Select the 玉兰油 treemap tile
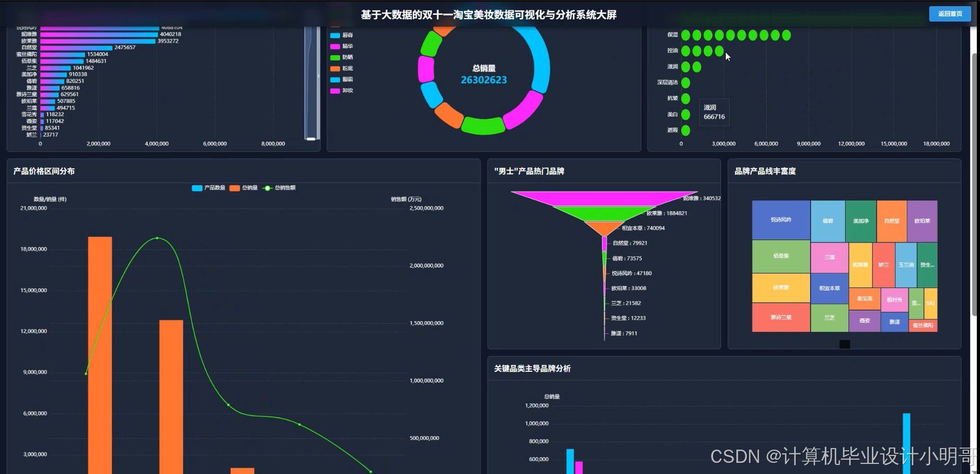Viewport: 980px width, 474px height. tap(906, 265)
